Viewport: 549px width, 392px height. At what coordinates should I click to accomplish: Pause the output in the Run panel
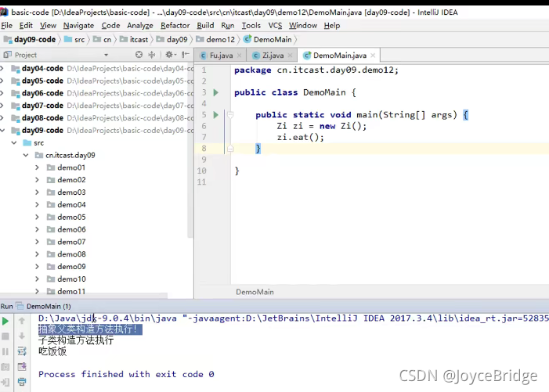coord(5,351)
